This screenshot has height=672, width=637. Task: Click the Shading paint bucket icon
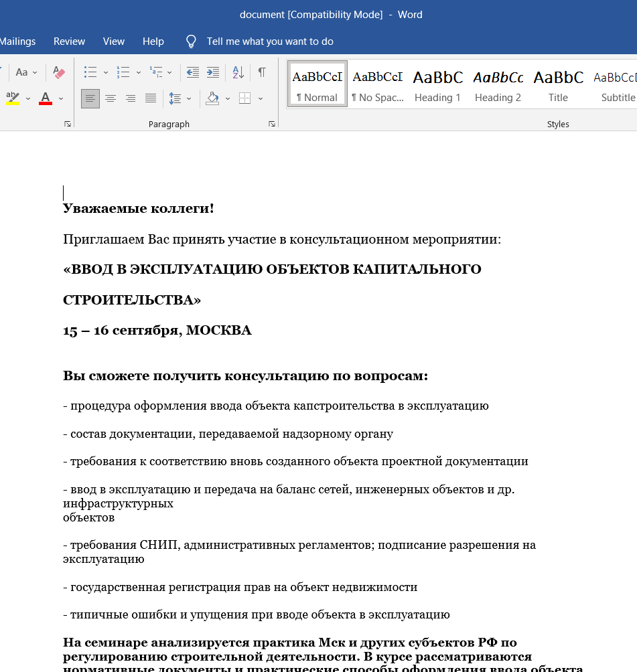(212, 98)
